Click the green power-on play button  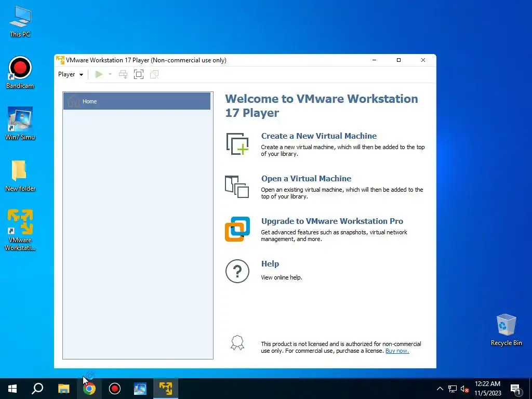pyautogui.click(x=99, y=74)
